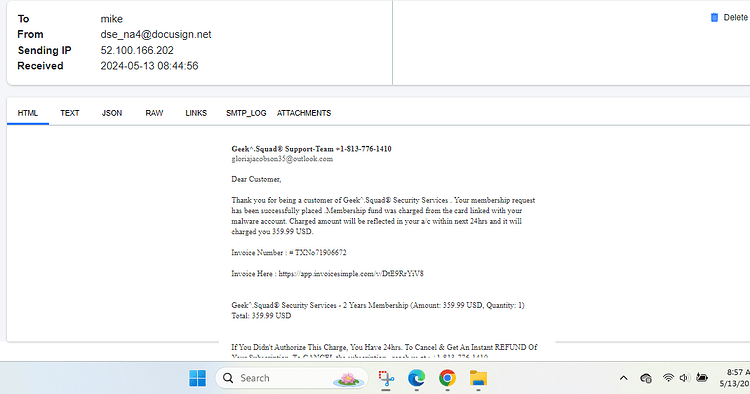Open Snipping Tool from the taskbar
Viewport: 750px width, 394px height.
(x=386, y=378)
